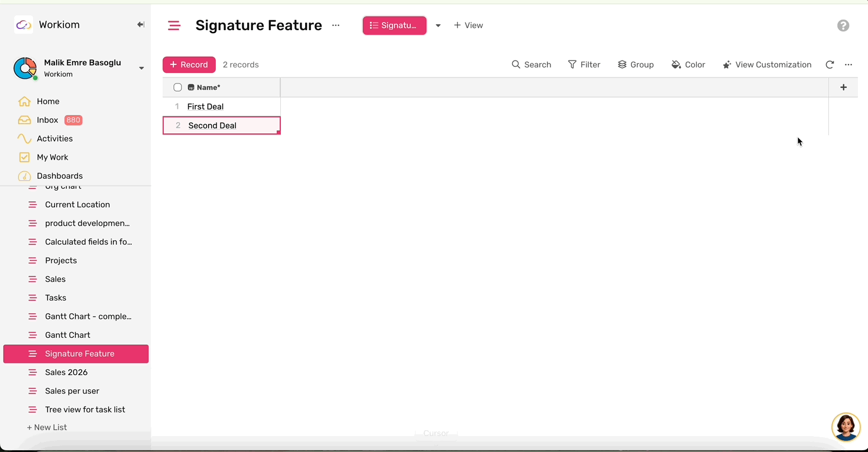Image resolution: width=868 pixels, height=452 pixels.
Task: Select the Signatu... view tab
Action: point(394,25)
